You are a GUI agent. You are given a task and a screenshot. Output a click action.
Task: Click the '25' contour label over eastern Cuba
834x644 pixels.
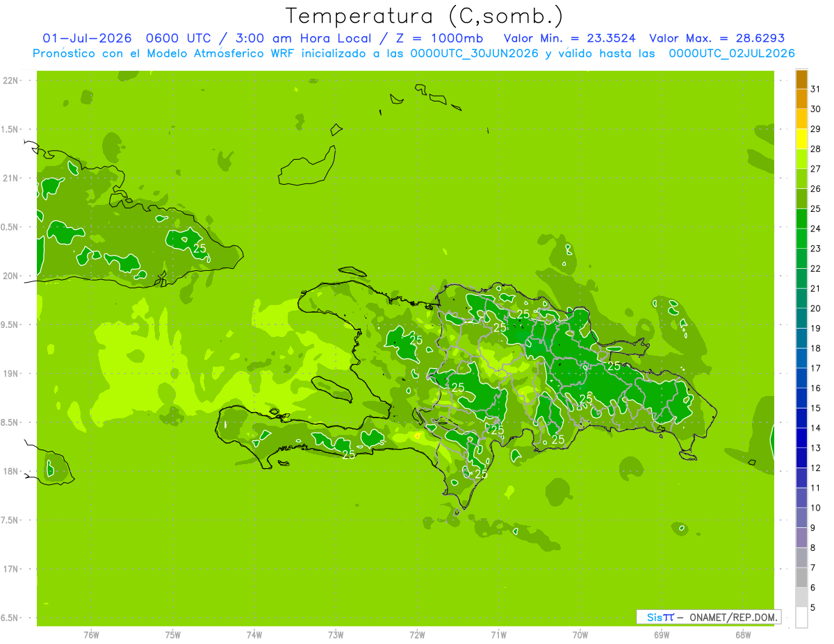[200, 248]
